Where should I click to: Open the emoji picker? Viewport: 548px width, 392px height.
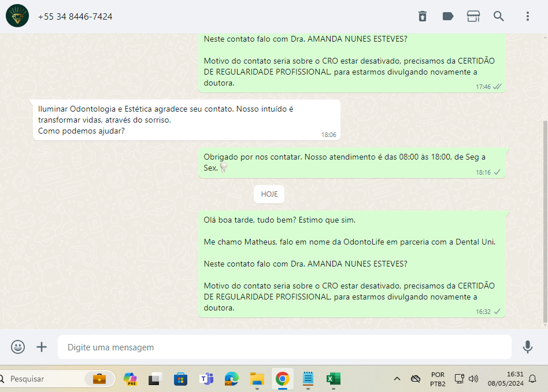18,347
